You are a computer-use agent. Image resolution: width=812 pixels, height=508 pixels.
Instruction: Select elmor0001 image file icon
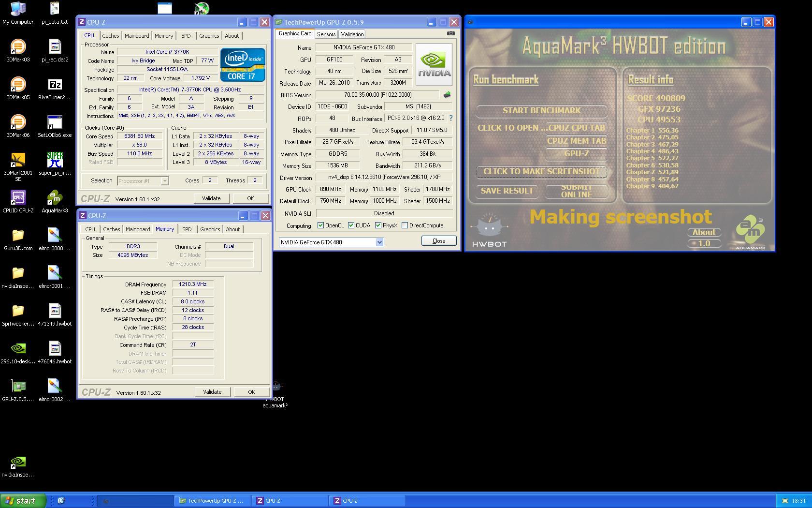pyautogui.click(x=55, y=277)
